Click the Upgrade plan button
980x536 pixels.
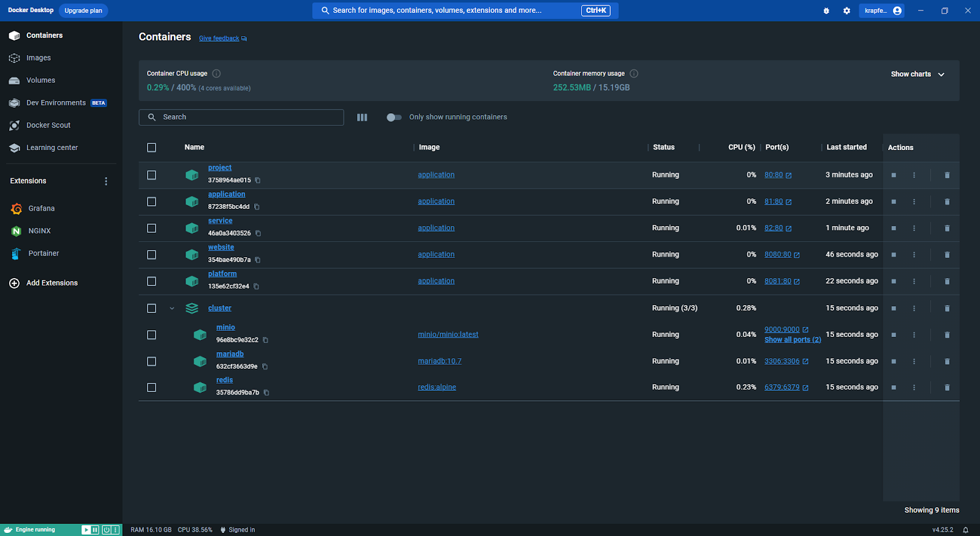pyautogui.click(x=83, y=10)
